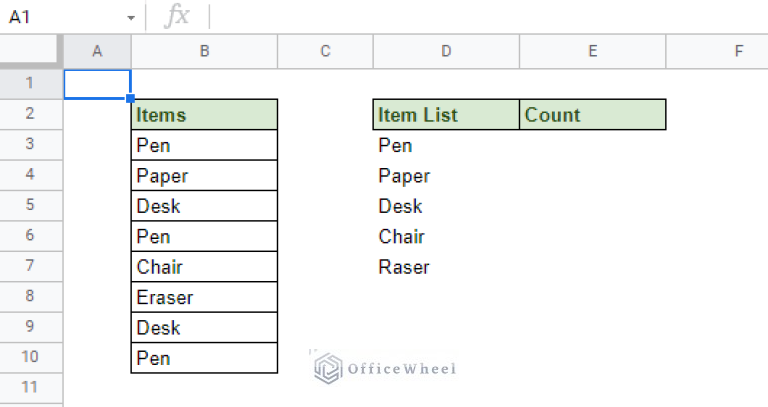
Task: Select empty cell E3 under Count
Action: pos(592,145)
